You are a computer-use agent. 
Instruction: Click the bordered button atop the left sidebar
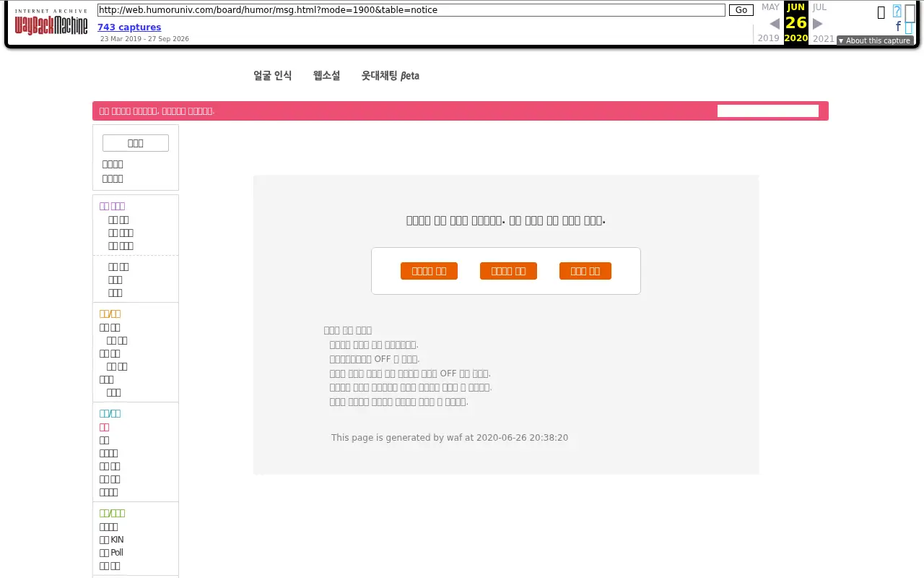tap(136, 143)
